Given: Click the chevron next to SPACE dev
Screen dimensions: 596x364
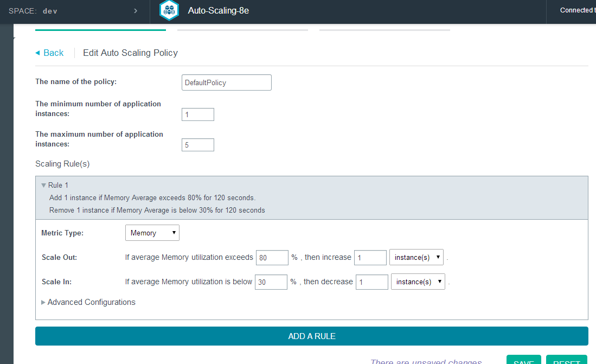Looking at the screenshot, I should [x=136, y=11].
